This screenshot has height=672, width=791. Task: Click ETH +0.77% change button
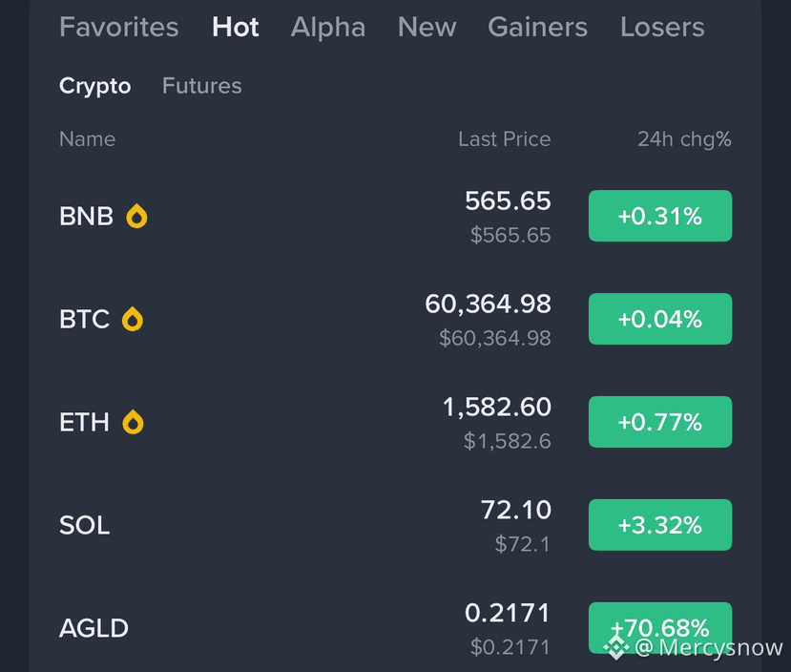click(660, 422)
